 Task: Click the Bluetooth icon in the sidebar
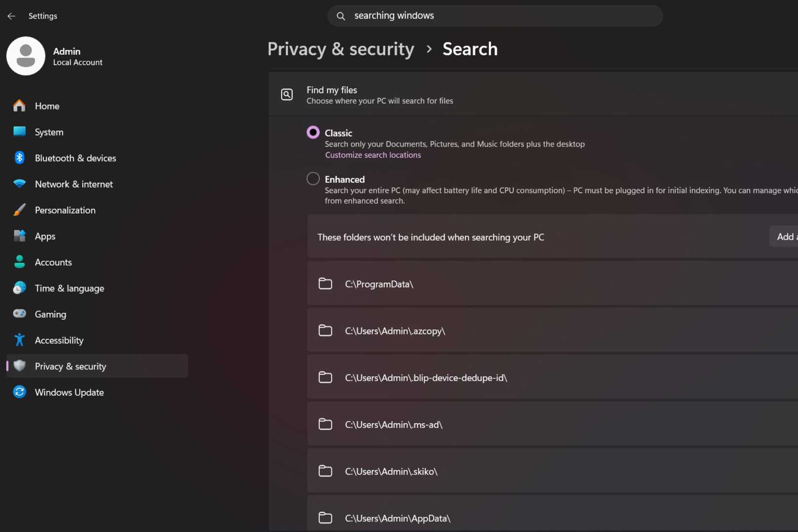coord(19,158)
